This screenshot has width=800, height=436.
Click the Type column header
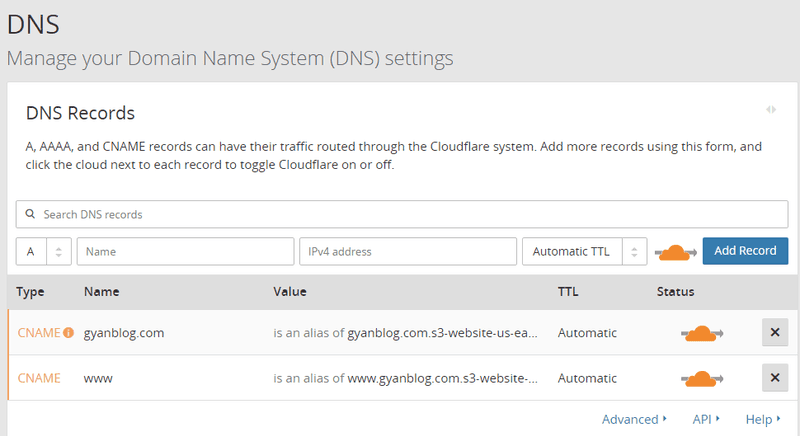(x=30, y=292)
